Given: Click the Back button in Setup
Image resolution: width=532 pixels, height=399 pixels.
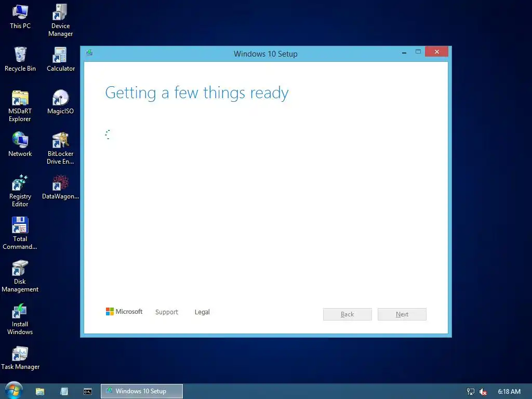Looking at the screenshot, I should coord(348,314).
